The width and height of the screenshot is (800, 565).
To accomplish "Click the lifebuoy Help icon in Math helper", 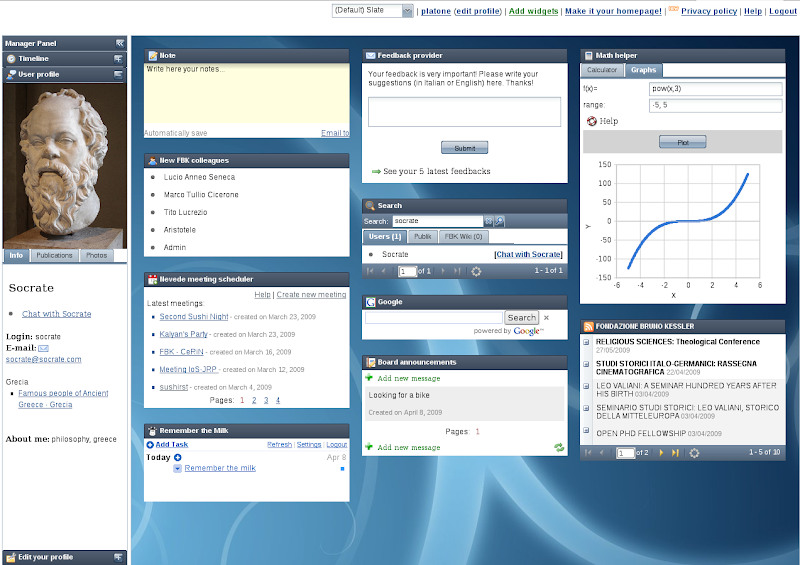I will click(591, 121).
